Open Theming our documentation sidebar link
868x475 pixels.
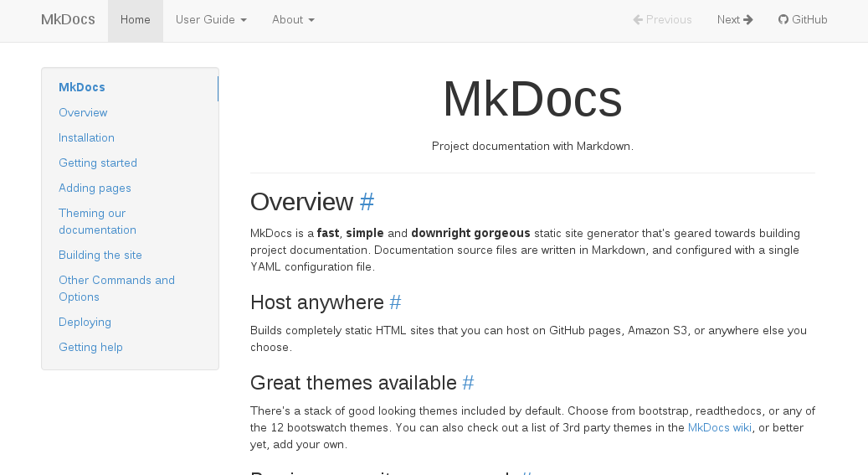tap(97, 221)
